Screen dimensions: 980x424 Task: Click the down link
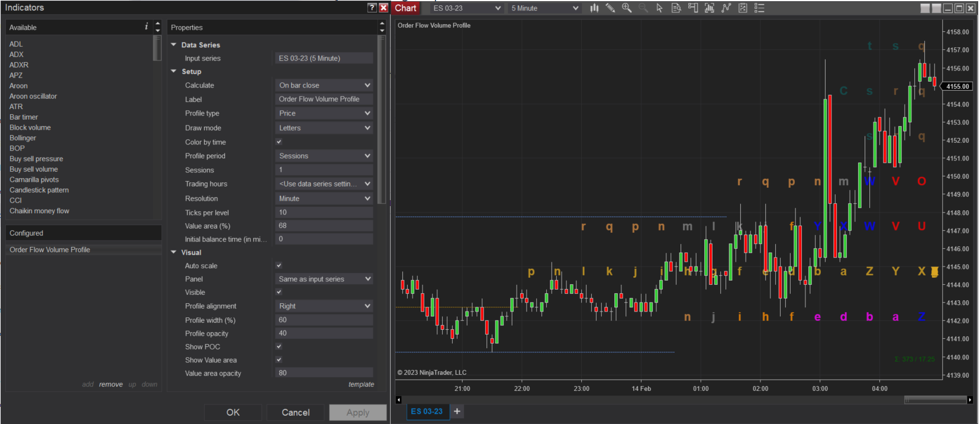coord(150,384)
